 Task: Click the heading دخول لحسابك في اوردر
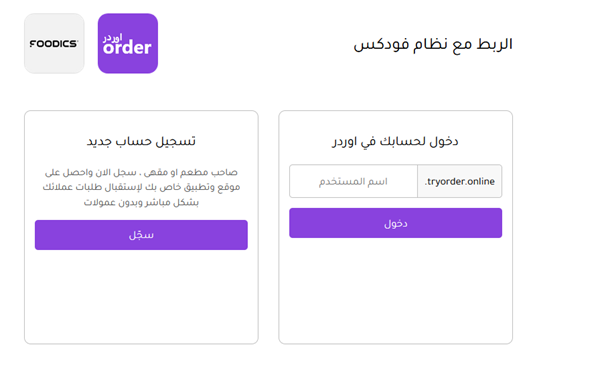pos(395,141)
